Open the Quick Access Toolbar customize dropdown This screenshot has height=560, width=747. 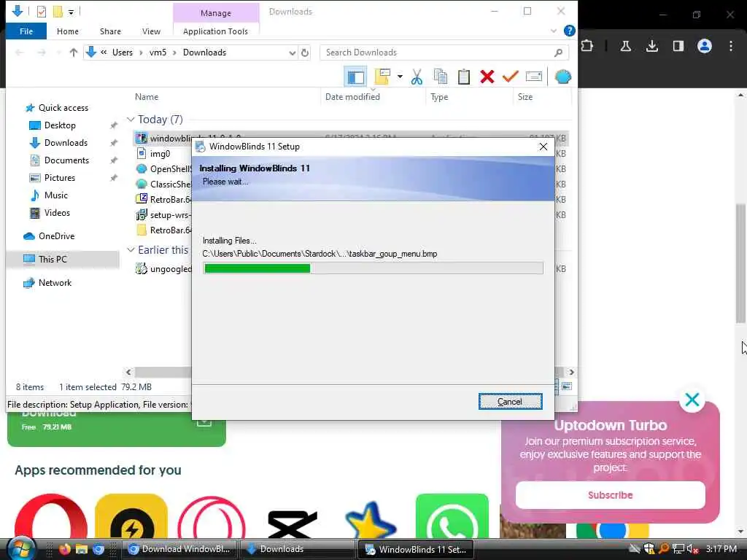pyautogui.click(x=71, y=12)
